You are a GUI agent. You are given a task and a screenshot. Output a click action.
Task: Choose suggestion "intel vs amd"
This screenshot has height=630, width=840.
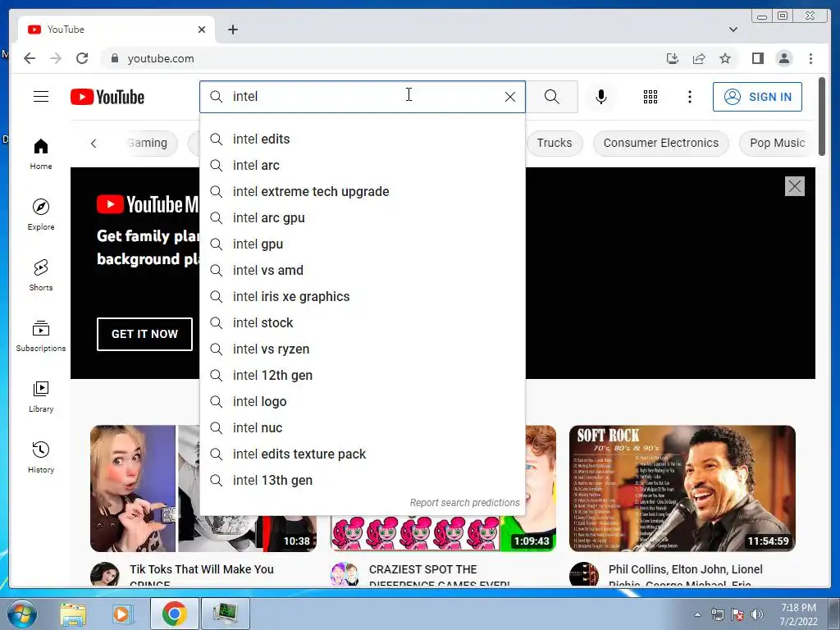click(x=362, y=271)
